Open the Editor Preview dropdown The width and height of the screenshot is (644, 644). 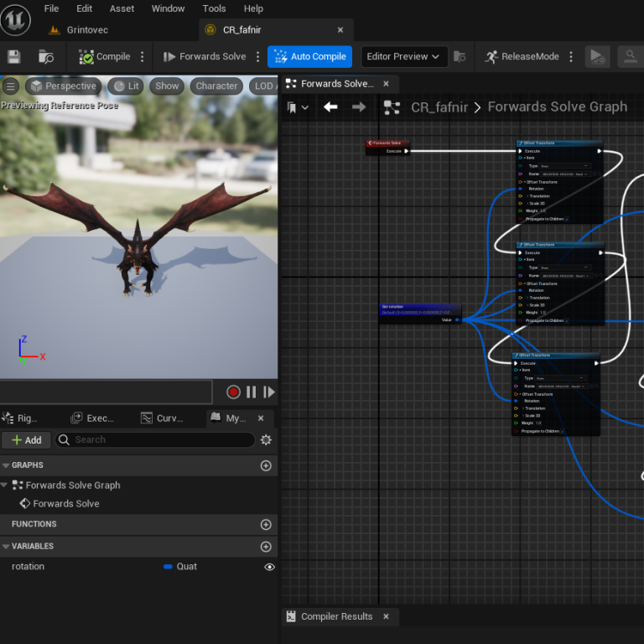402,56
